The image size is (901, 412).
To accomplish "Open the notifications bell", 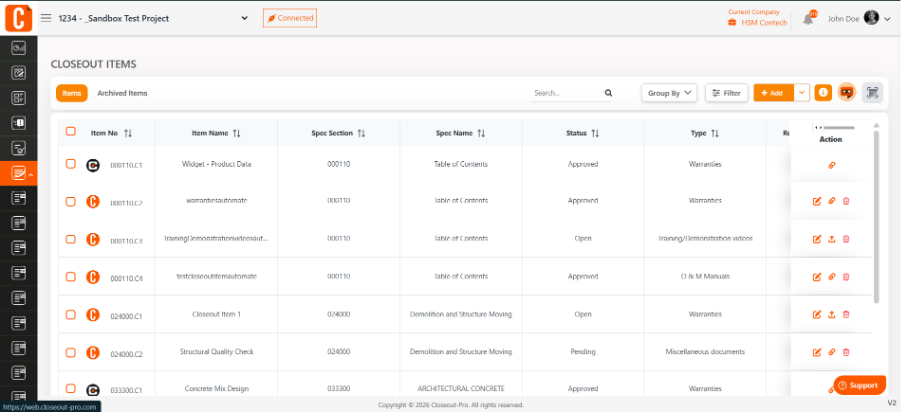I will coord(808,19).
